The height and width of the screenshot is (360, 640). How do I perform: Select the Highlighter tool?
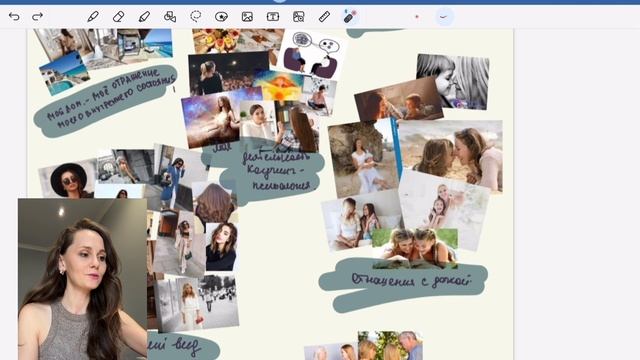pos(144,17)
